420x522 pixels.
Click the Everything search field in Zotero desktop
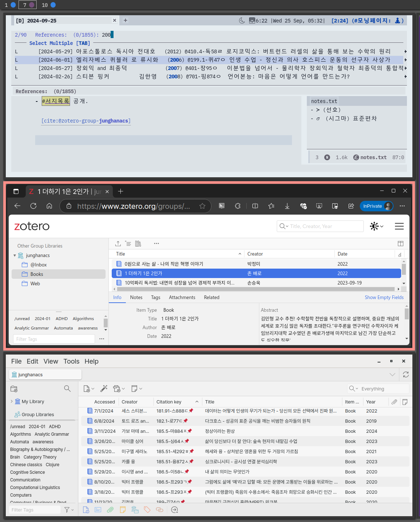[378, 389]
